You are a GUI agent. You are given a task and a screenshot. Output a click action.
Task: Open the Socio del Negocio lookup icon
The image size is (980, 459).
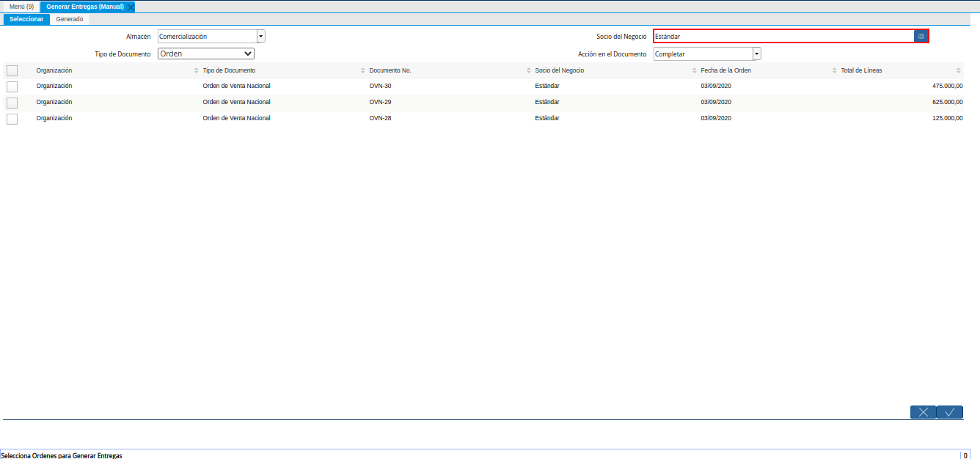pos(921,36)
